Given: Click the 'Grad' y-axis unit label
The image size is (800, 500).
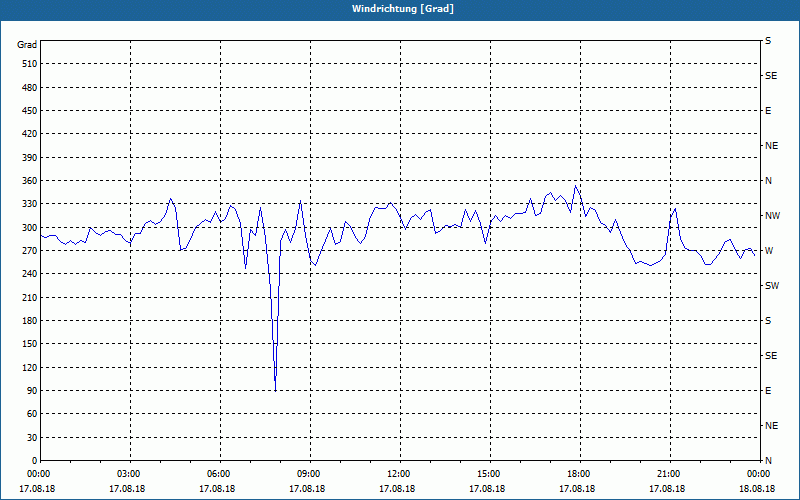Looking at the screenshot, I should pos(27,45).
